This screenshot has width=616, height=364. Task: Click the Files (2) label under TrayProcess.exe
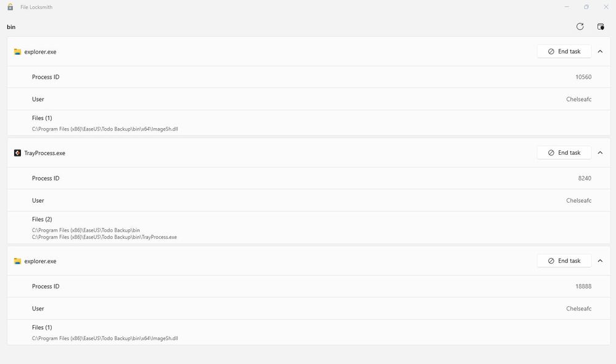[42, 219]
